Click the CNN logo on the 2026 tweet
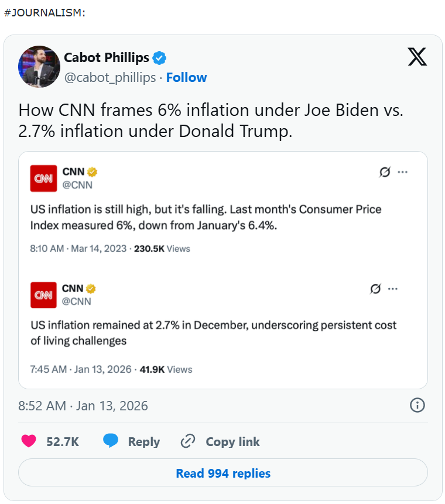Screen dimensions: 445x504 tap(44, 295)
